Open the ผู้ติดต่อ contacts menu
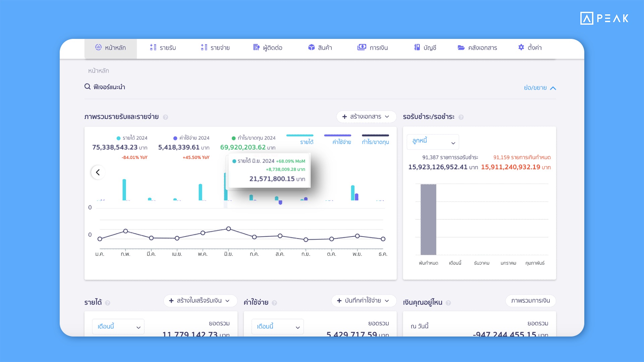 (x=268, y=48)
